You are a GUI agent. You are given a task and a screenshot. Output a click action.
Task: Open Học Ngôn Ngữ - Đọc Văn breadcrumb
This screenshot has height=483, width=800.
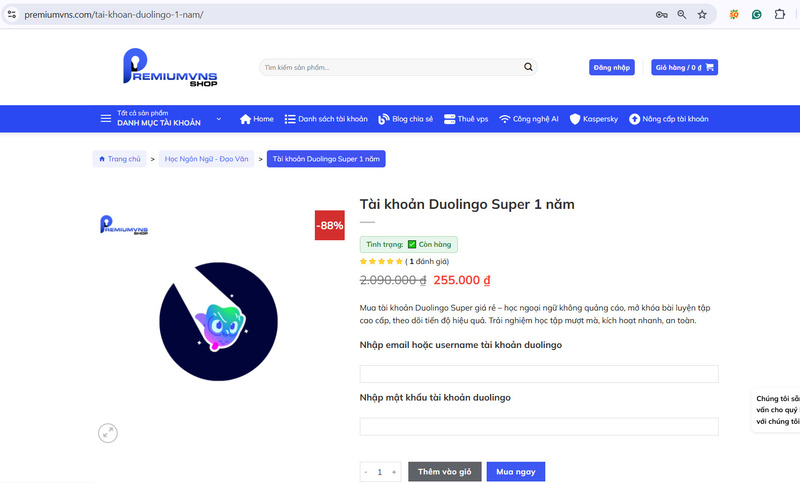(206, 159)
